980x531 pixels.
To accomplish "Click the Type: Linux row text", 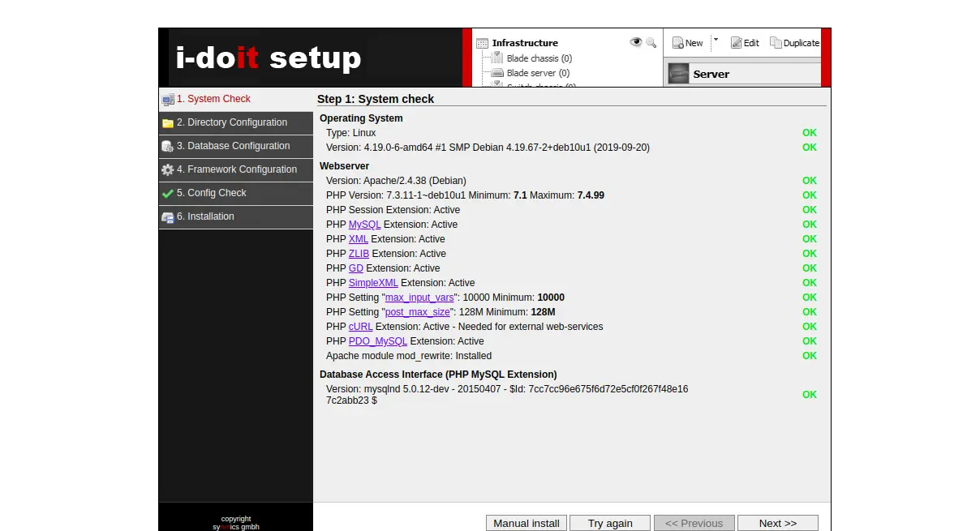I will tap(351, 133).
